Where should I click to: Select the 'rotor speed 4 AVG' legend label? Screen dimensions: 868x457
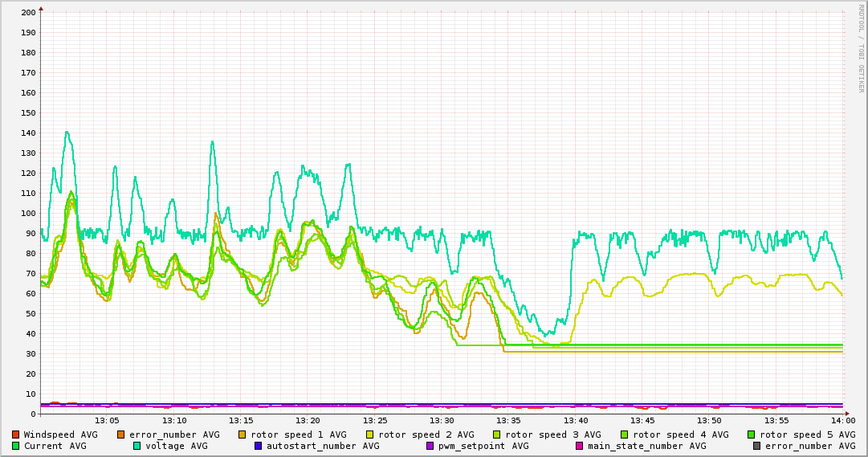pos(681,435)
